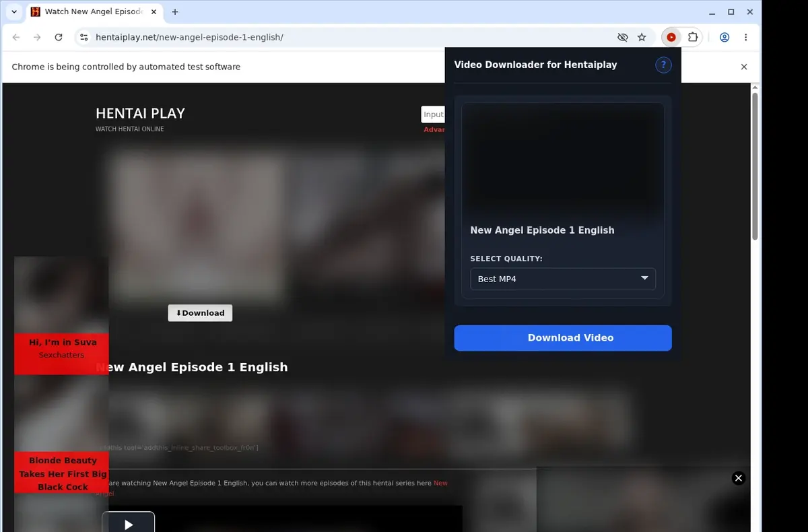Click the blue Download Video button

[x=563, y=338]
